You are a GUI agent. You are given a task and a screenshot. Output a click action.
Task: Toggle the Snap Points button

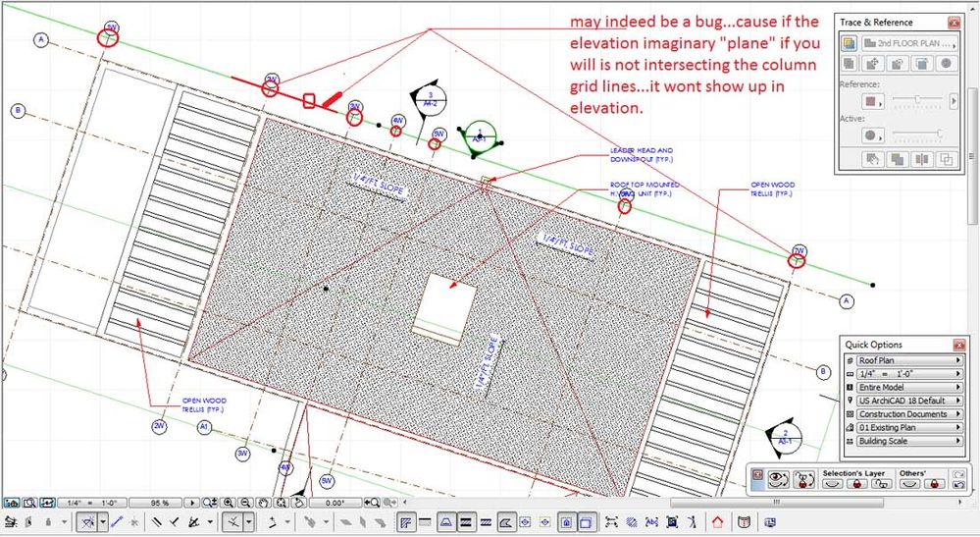233,522
